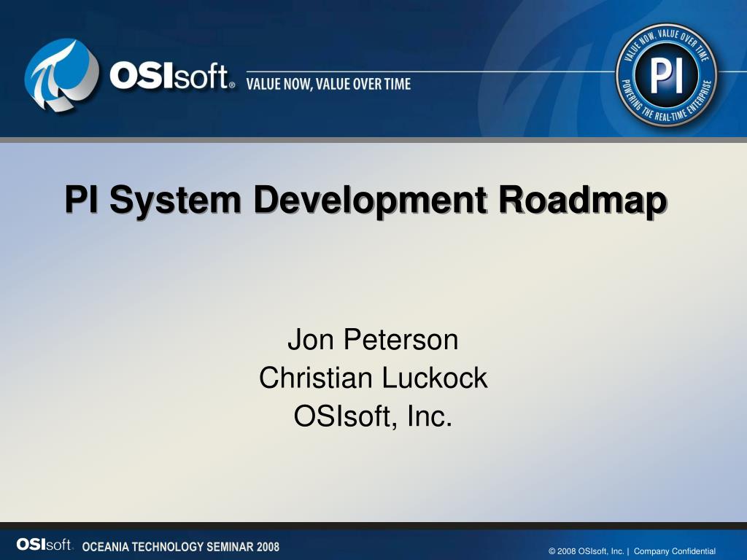Select the presenter name 'Christian Luckock'

[x=373, y=378]
